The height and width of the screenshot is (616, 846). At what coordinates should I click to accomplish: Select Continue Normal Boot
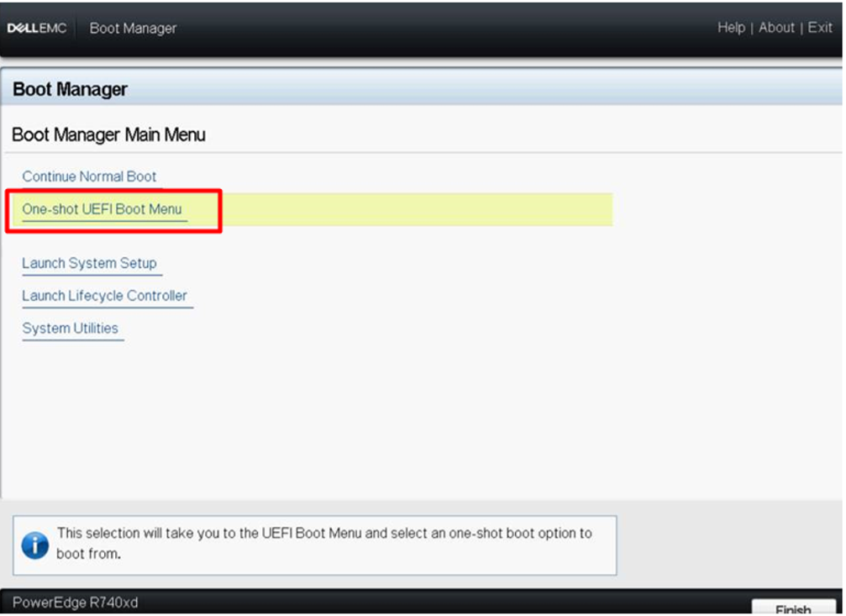[89, 176]
